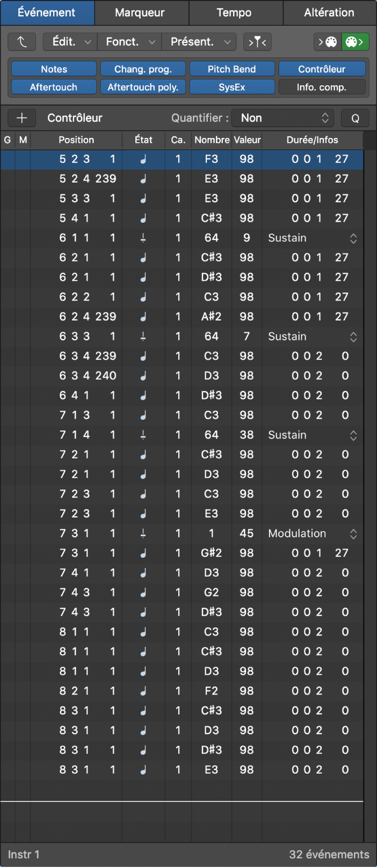Click value 9 in Sustain row 6 1 1

tap(247, 238)
